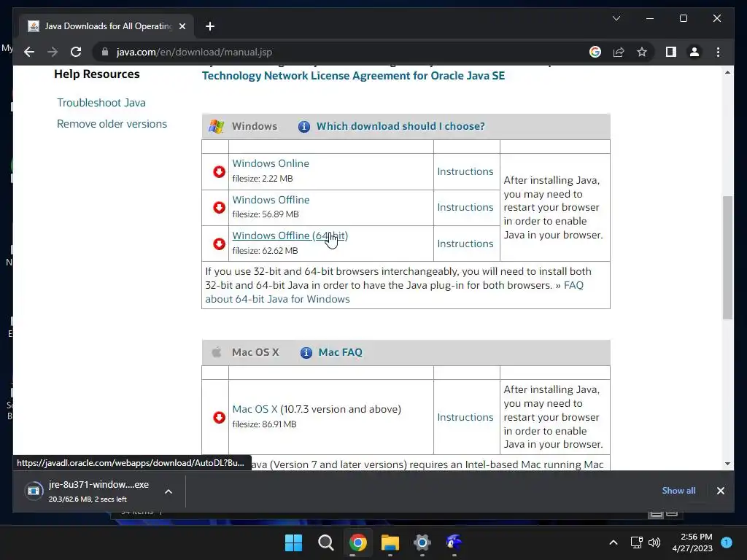Viewport: 747px width, 560px height.
Task: Open the Windows Offline (64-bit) link
Action: pyautogui.click(x=290, y=236)
